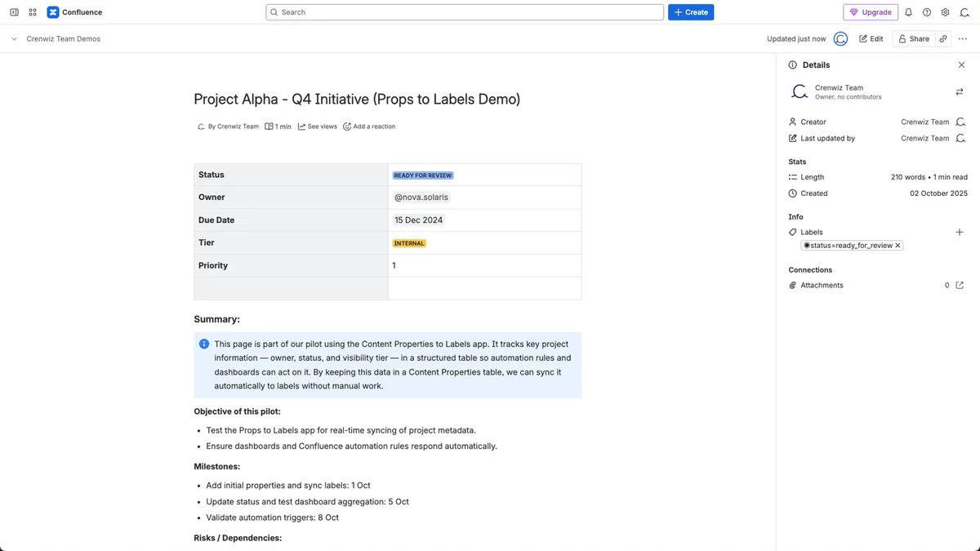Click Crenwiz Team next to Last updated by
Image resolution: width=980 pixels, height=551 pixels.
tap(924, 138)
